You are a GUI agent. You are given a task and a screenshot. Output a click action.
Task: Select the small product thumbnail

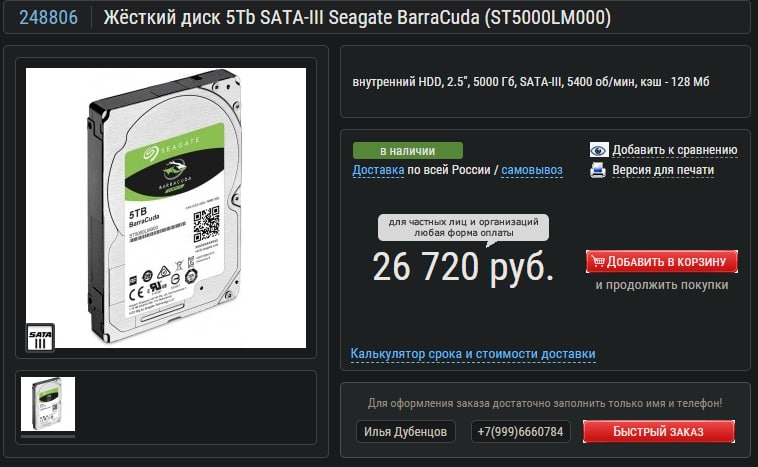48,404
